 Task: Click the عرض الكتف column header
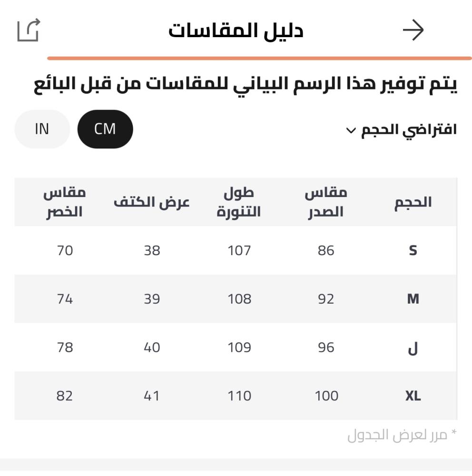point(152,202)
